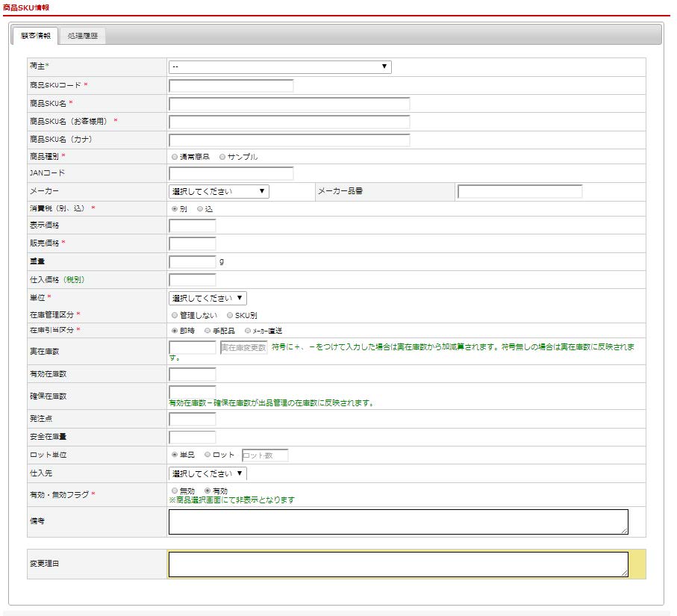Click the 備考 text area
Screen dimensions: 677x616
pos(398,522)
